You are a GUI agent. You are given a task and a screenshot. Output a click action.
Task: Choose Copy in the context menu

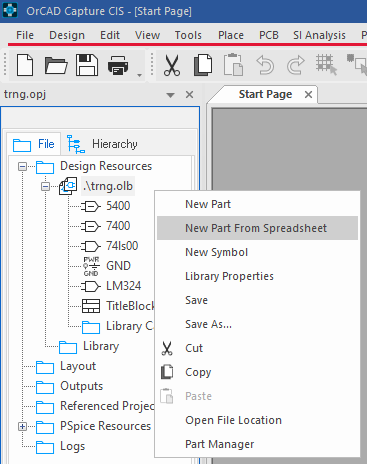(x=257, y=372)
